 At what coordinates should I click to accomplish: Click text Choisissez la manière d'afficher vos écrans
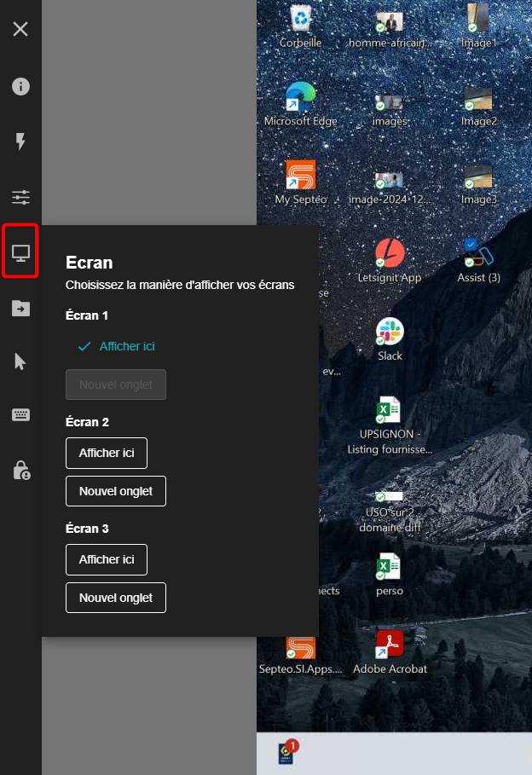[180, 285]
